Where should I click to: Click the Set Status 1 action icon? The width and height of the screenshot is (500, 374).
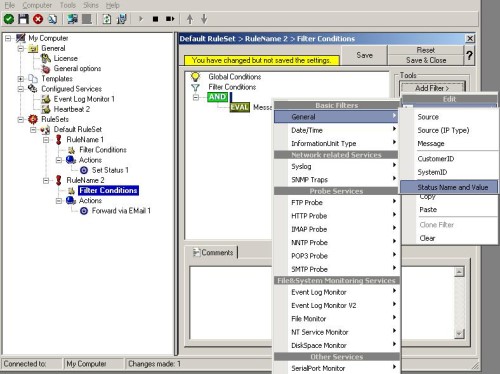tap(84, 170)
